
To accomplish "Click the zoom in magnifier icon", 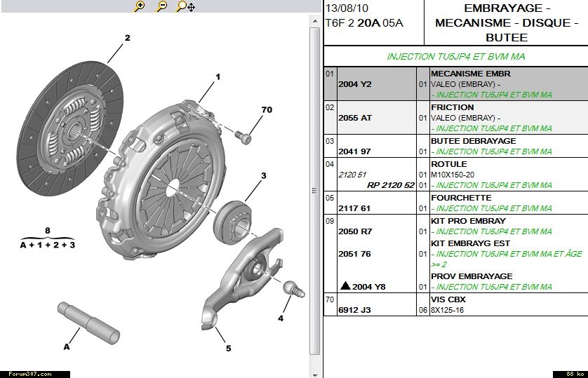I will coord(140,6).
